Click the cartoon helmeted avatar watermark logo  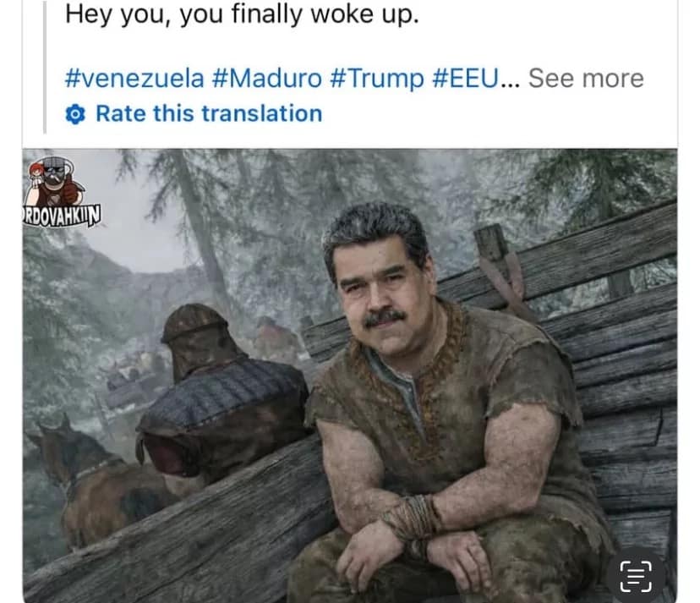55,181
